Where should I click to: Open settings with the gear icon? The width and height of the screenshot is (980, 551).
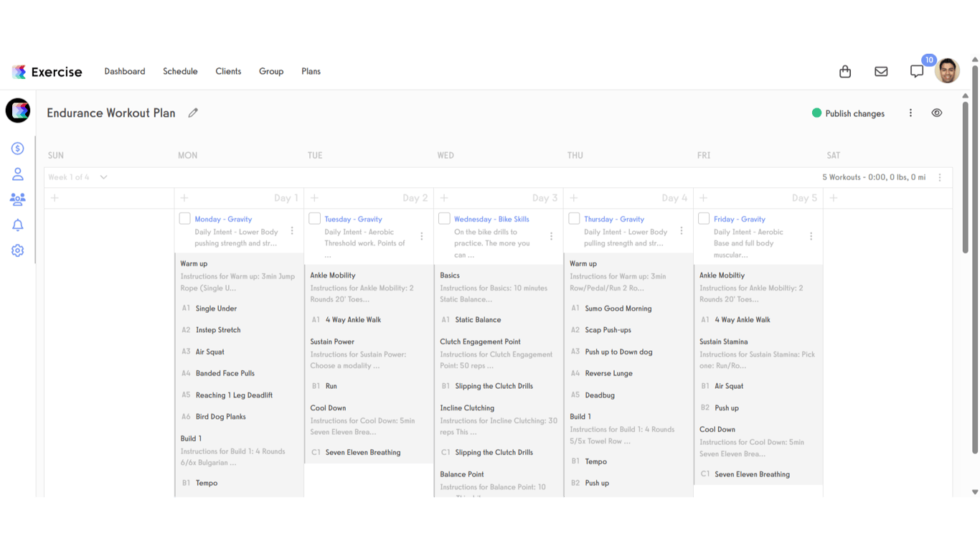tap(17, 250)
